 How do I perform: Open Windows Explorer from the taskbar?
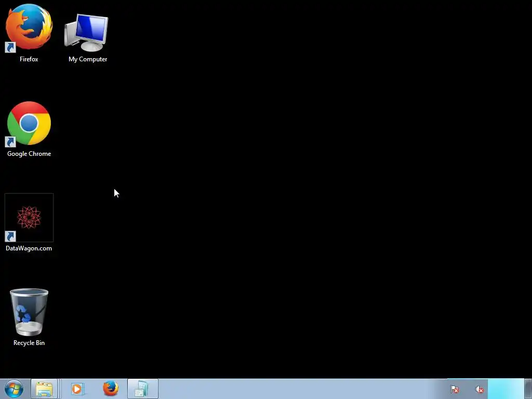(44, 389)
